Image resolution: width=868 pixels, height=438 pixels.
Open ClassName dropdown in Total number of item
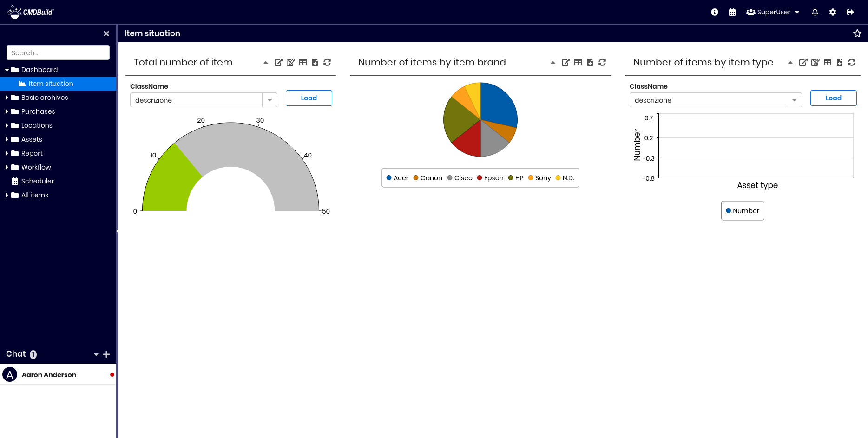coord(270,100)
